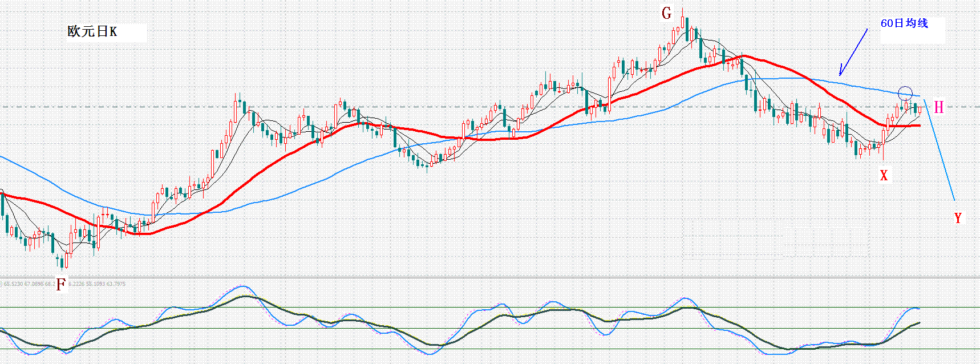Click the indicator values text in subwindow
The width and height of the screenshot is (980, 364).
tap(64, 284)
